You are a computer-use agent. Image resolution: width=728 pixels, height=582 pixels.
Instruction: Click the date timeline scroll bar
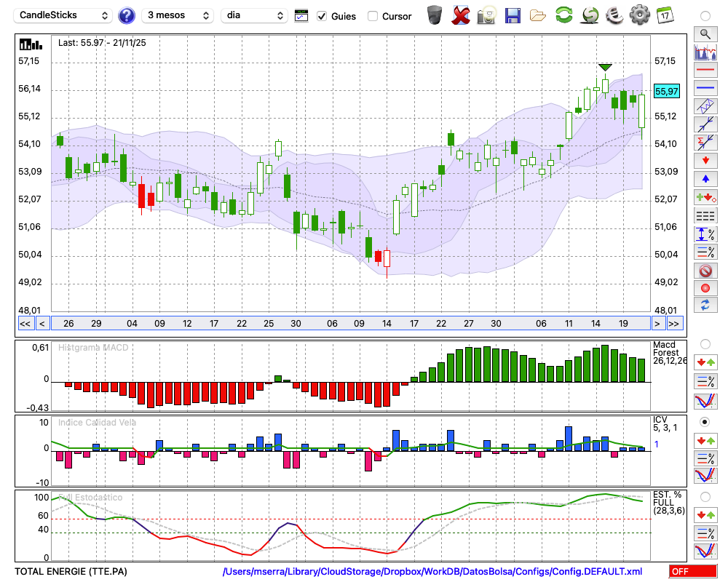349,323
